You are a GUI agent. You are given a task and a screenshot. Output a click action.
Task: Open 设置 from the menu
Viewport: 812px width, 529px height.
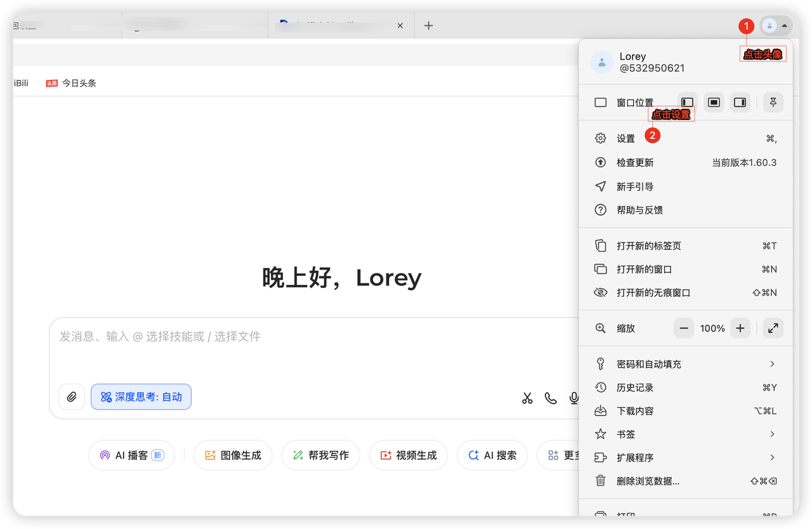coord(686,138)
